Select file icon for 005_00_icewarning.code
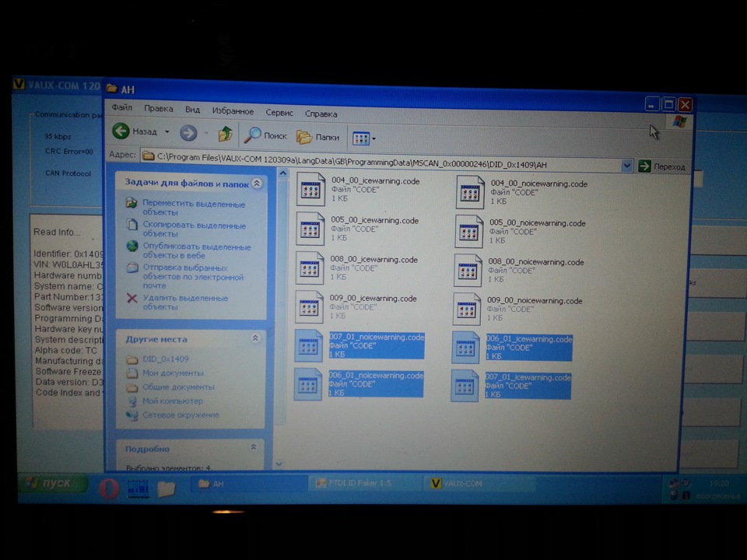This screenshot has width=747, height=560. (310, 229)
